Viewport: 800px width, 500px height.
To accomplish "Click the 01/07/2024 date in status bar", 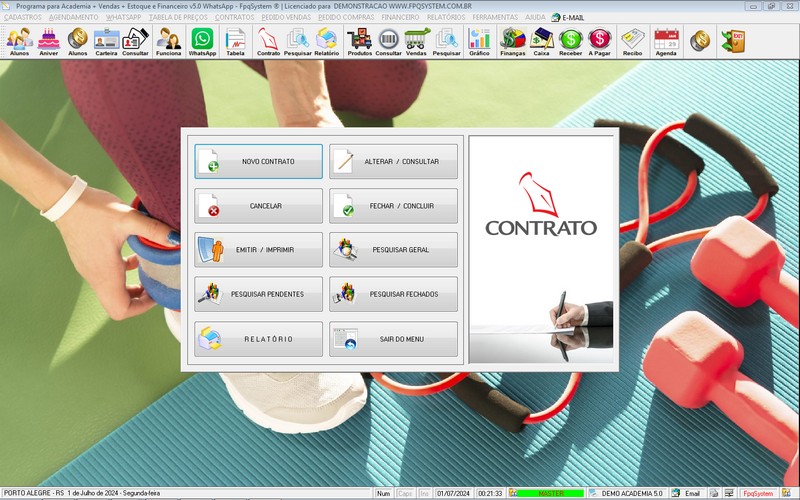I will (x=453, y=493).
